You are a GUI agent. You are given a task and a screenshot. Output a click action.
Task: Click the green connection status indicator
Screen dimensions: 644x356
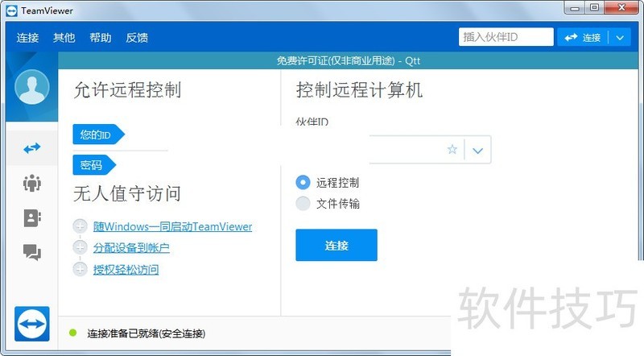73,333
